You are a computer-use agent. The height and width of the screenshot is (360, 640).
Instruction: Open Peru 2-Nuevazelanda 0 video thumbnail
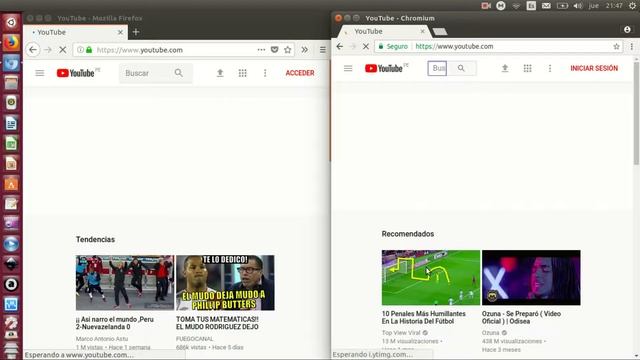125,282
